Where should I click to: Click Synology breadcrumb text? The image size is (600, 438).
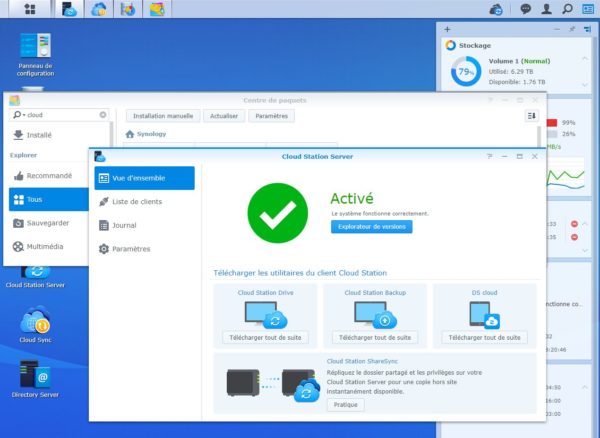(152, 134)
